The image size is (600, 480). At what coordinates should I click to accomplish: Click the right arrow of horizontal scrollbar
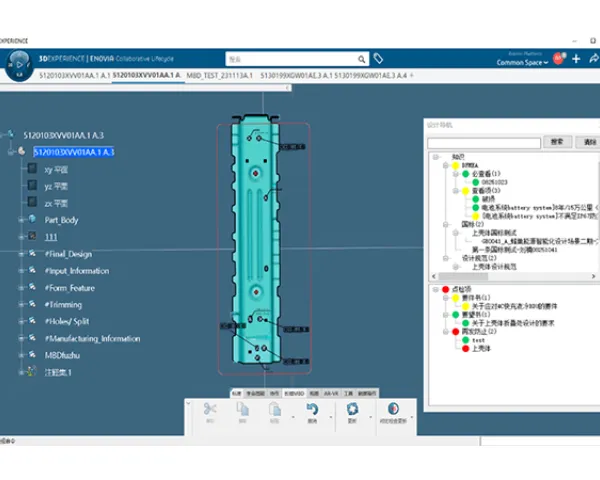tap(593, 276)
